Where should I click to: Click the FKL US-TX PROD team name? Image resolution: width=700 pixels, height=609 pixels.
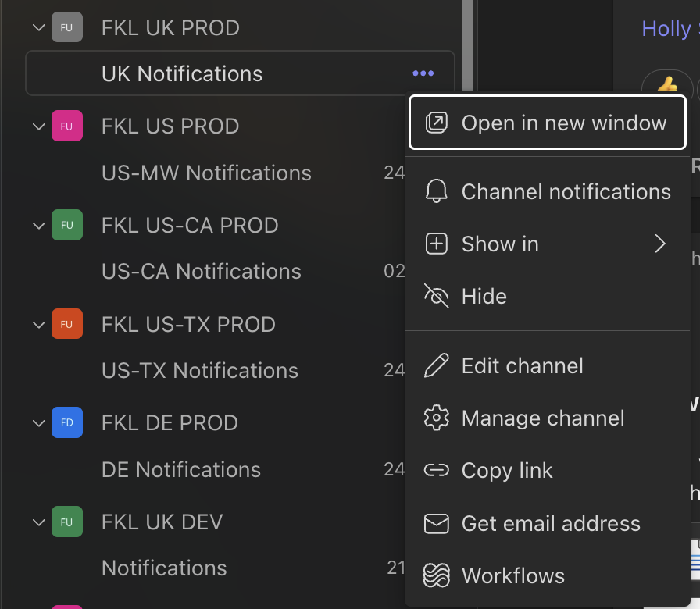click(188, 324)
